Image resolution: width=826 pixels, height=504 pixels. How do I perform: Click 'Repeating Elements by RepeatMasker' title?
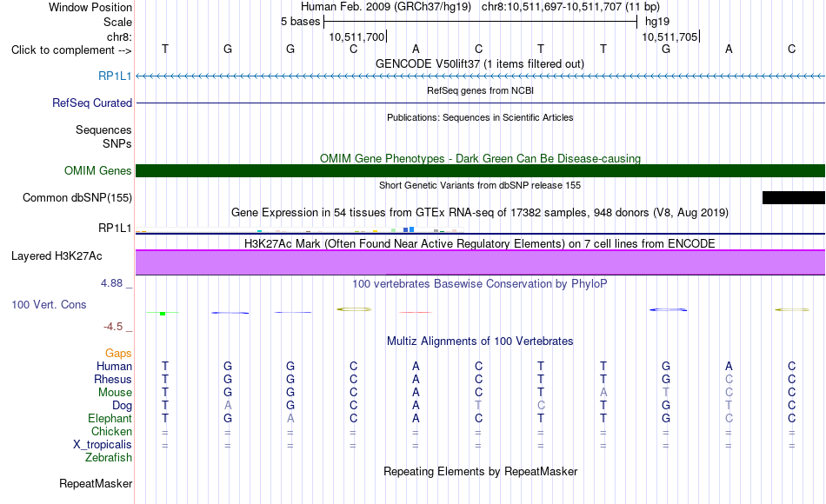point(480,471)
